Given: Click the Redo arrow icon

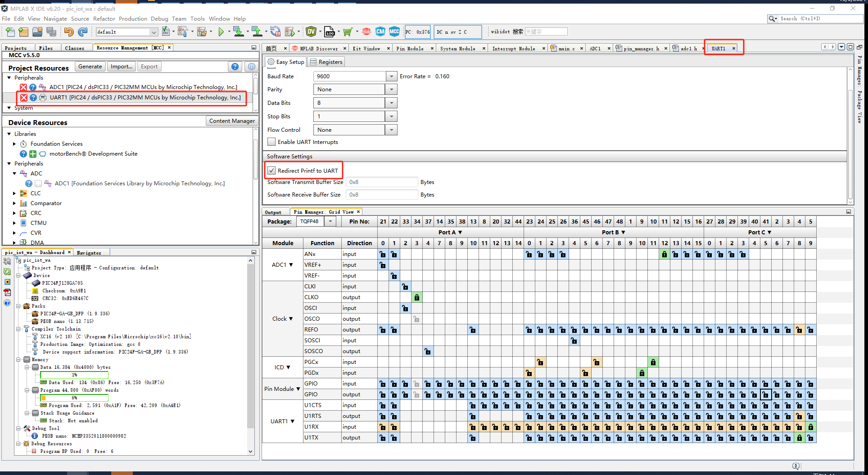Looking at the screenshot, I should click(x=82, y=31).
